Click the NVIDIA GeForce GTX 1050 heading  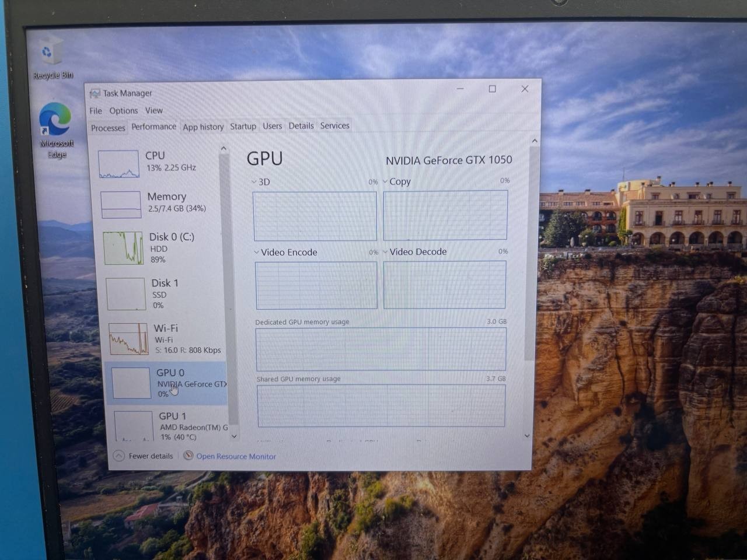click(449, 160)
